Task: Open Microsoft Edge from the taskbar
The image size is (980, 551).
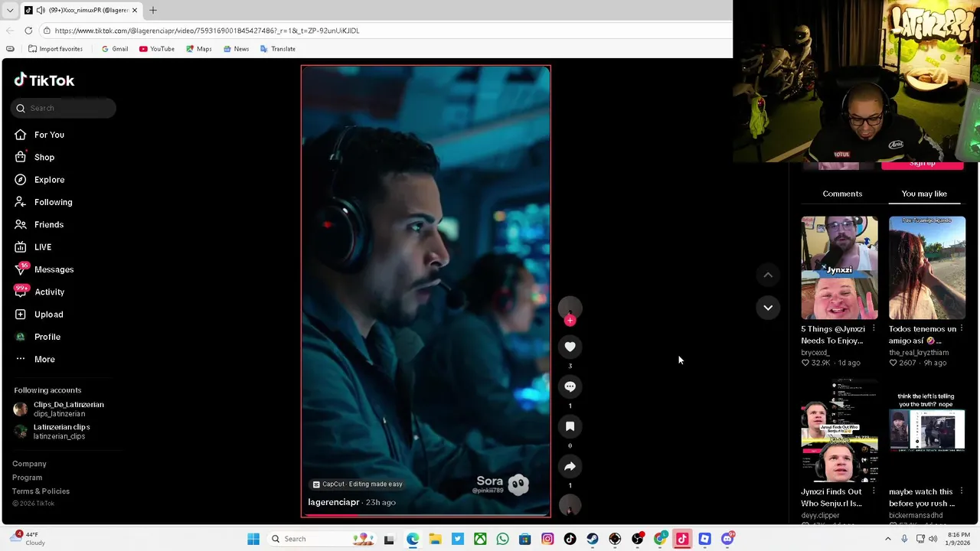Action: [x=413, y=539]
